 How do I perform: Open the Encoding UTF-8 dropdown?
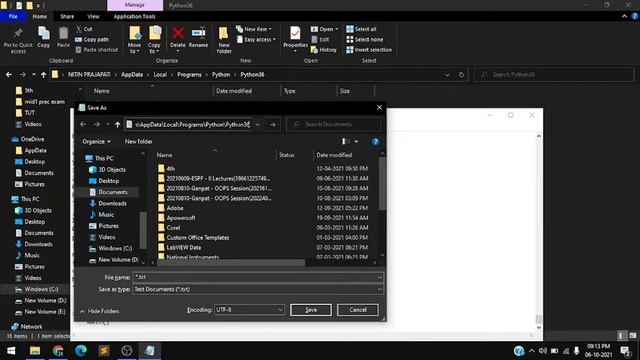(249, 310)
